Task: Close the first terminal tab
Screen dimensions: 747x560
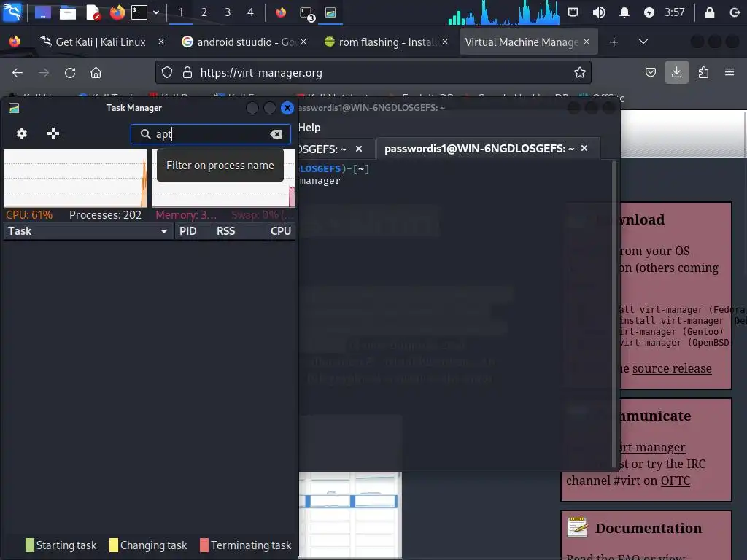Action: tap(359, 149)
